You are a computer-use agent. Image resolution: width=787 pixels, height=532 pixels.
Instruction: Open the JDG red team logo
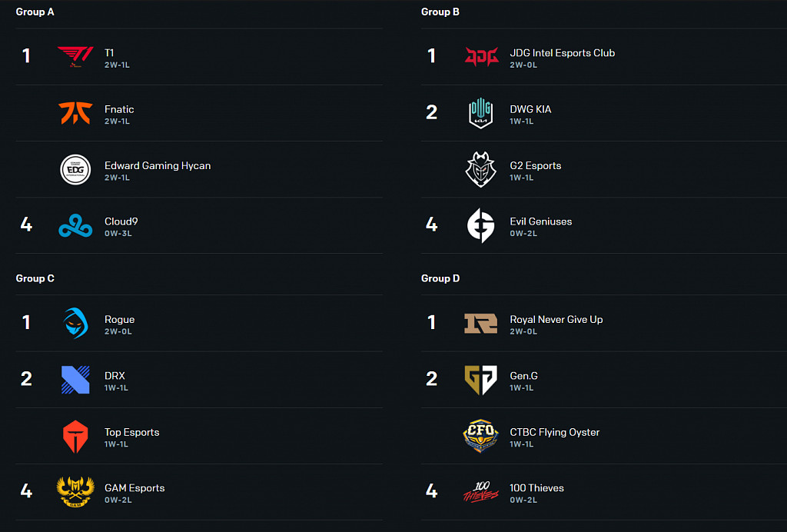point(481,57)
